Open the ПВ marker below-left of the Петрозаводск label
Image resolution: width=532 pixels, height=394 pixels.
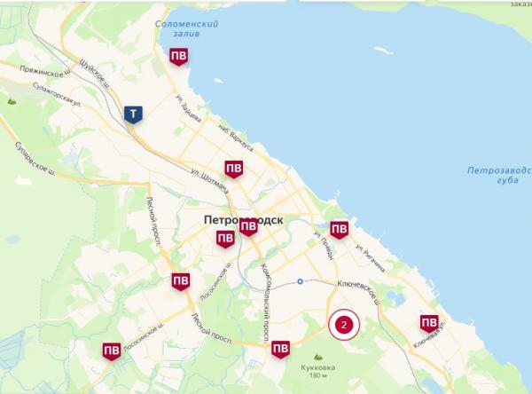(x=225, y=239)
